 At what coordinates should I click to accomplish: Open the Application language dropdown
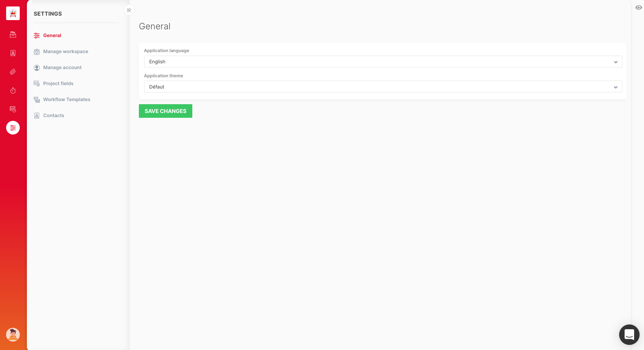pyautogui.click(x=383, y=62)
